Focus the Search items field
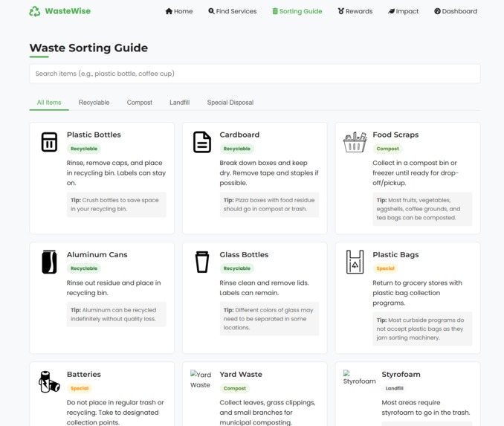504x426 pixels. [255, 74]
